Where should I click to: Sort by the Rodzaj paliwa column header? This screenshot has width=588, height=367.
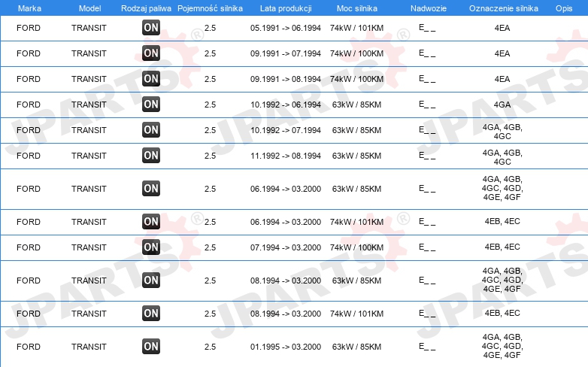point(146,8)
